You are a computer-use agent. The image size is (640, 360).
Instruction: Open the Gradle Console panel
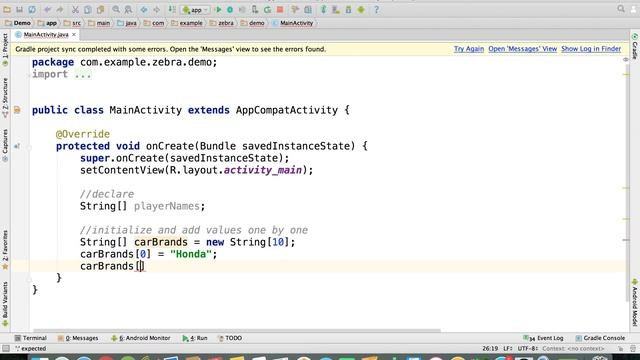[600, 338]
